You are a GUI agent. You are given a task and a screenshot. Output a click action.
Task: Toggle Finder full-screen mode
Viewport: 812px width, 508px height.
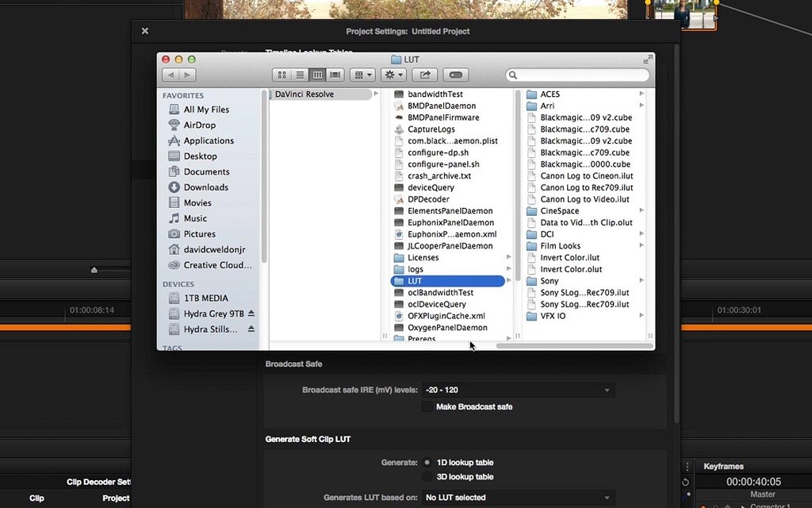pyautogui.click(x=647, y=60)
